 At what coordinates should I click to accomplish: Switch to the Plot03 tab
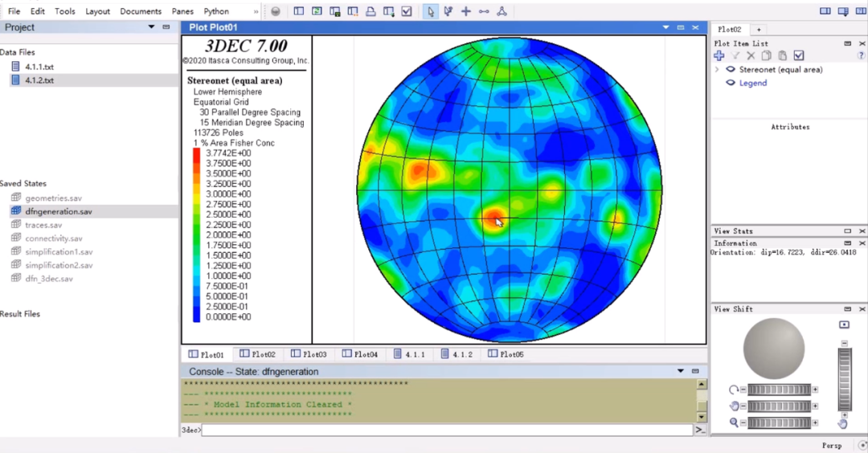pos(309,354)
